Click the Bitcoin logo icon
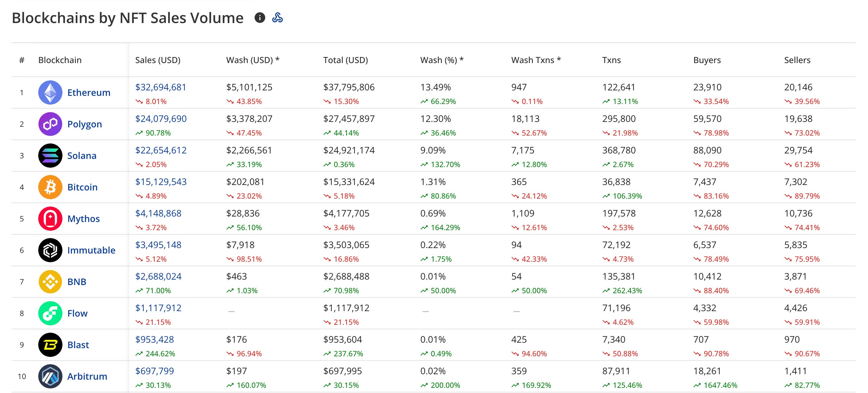868x393 pixels. click(50, 187)
